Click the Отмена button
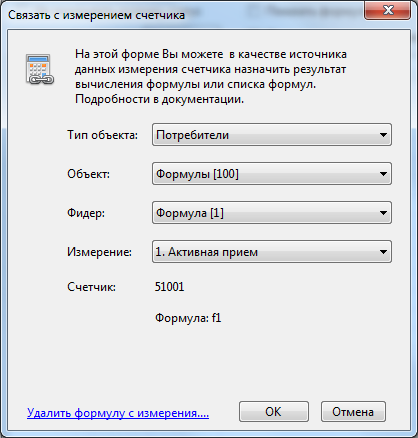 tap(353, 412)
